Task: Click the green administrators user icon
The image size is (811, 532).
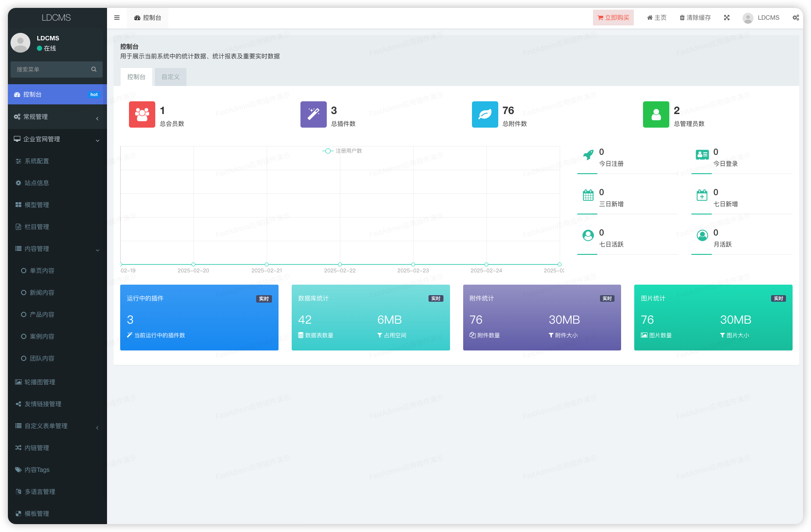Action: [x=656, y=114]
